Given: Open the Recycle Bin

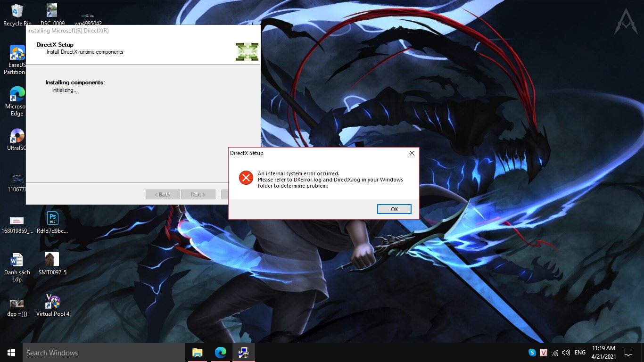Looking at the screenshot, I should click(17, 10).
